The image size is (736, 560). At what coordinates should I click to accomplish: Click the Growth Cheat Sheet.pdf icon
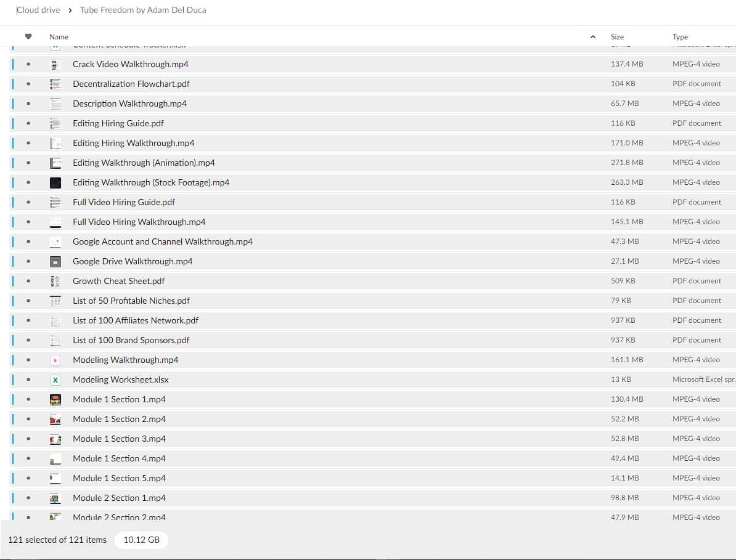55,281
